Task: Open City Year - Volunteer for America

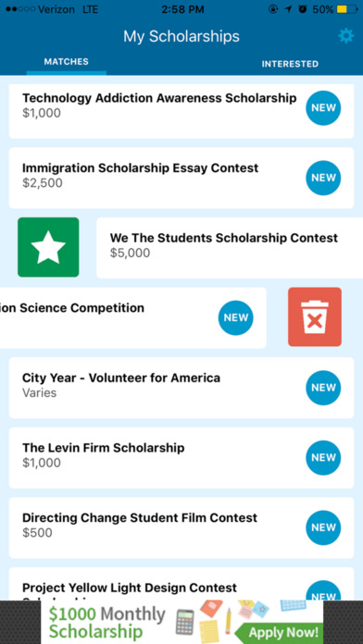Action: tap(181, 388)
